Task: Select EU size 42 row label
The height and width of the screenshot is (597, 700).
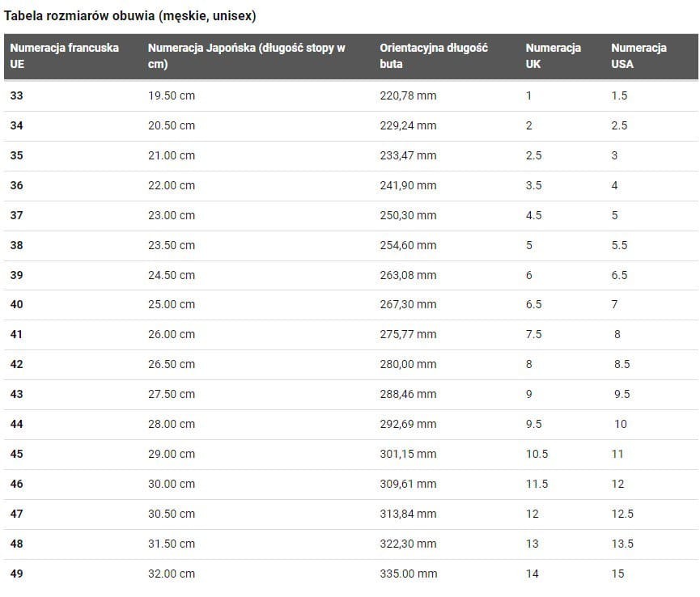Action: 17,364
